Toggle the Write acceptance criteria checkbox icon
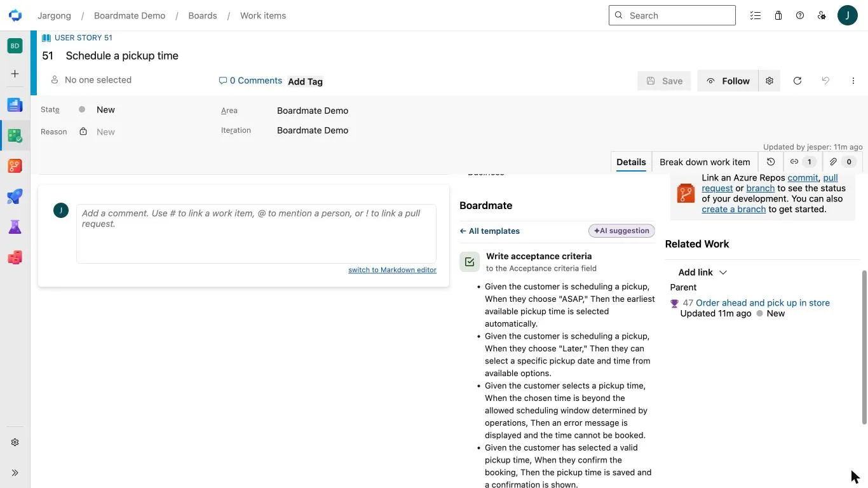Viewport: 868px width, 488px height. click(x=470, y=262)
